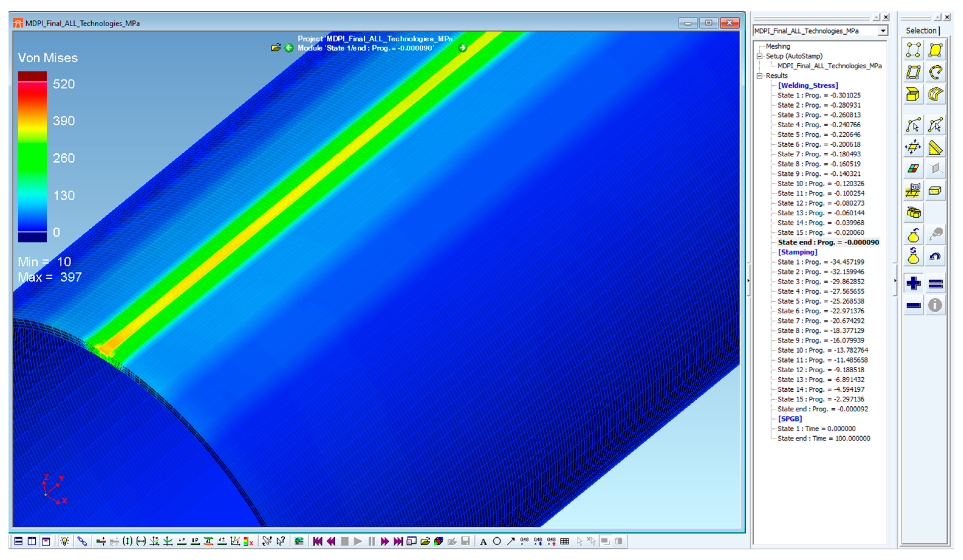Click the blue minus remove-from-selection button
This screenshot has height=560, width=963.
click(913, 305)
